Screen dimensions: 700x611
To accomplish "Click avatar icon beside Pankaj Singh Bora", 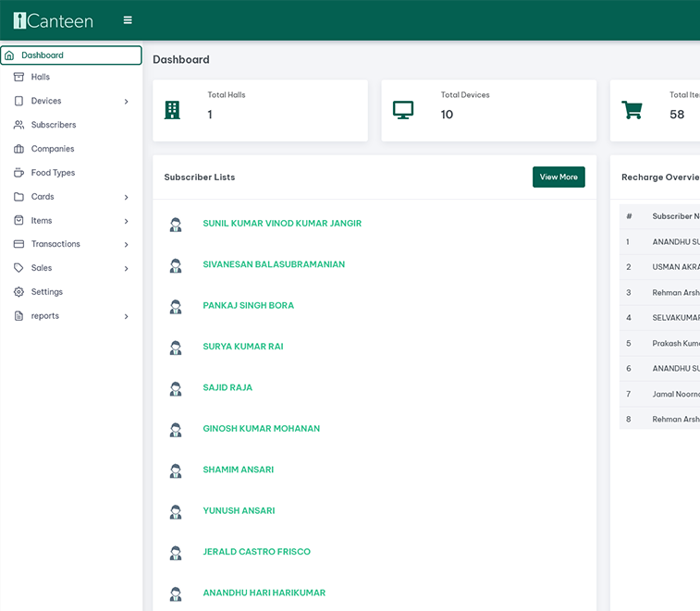I will [176, 306].
